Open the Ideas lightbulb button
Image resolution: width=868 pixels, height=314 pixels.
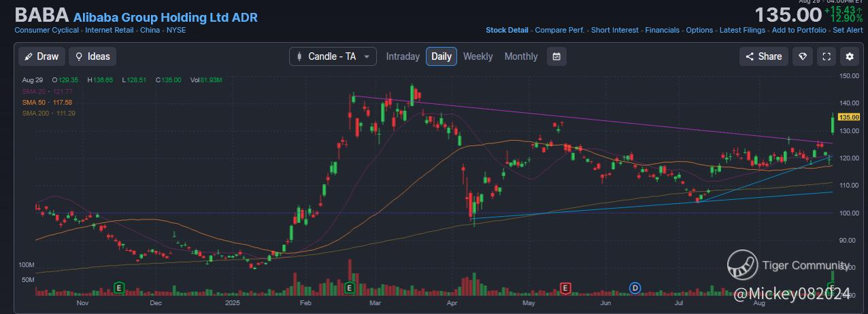[93, 56]
